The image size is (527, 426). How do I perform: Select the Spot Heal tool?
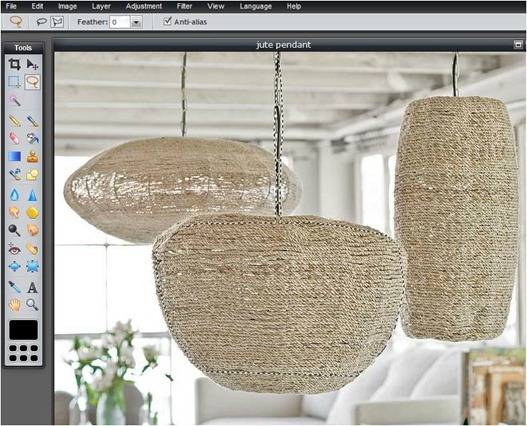coord(32,249)
